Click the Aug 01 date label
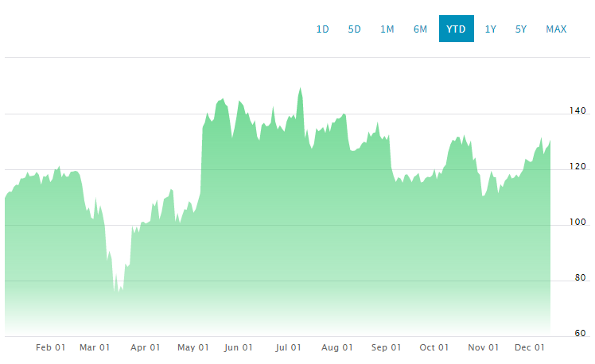Viewport: 595px width, 364px height. 337,347
